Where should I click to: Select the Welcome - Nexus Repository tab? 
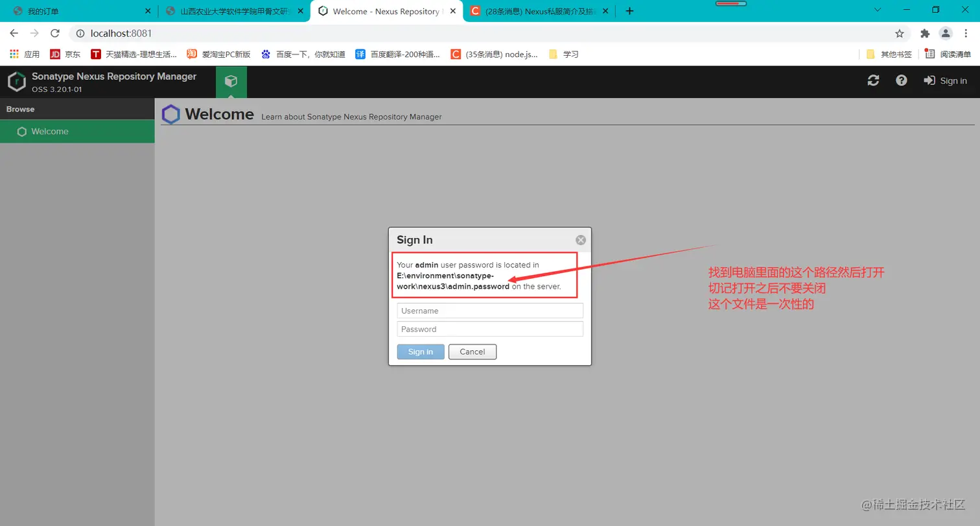point(387,11)
